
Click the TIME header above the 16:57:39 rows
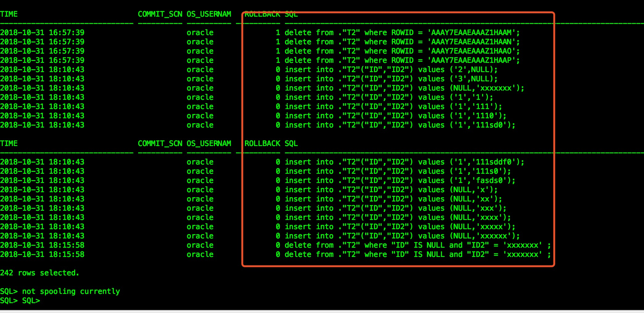tap(9, 14)
